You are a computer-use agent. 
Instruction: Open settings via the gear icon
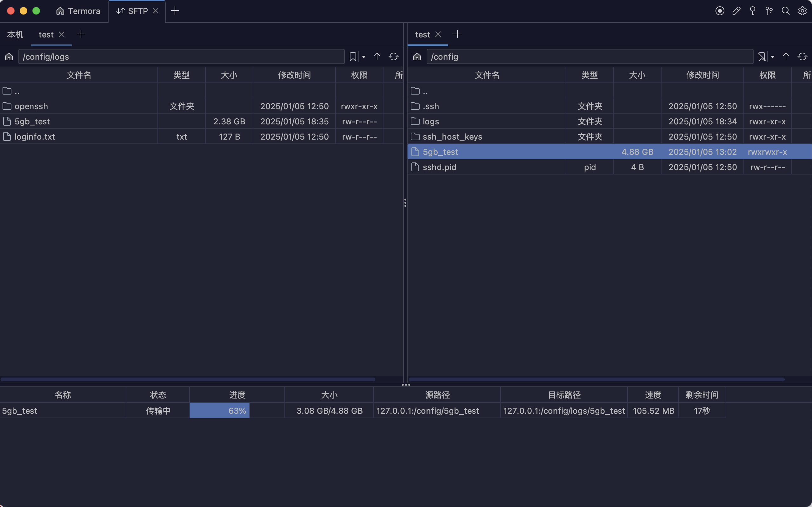(802, 11)
